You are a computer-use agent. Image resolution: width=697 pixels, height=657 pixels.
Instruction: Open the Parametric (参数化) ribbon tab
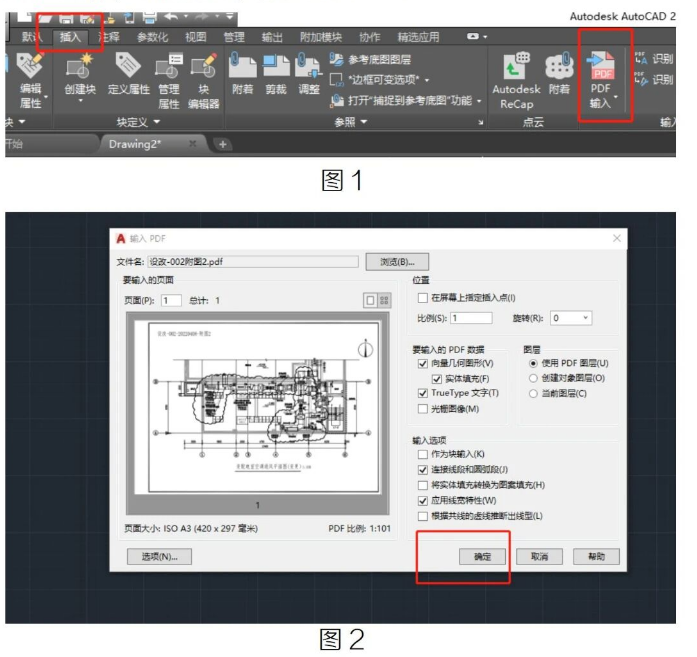point(152,37)
